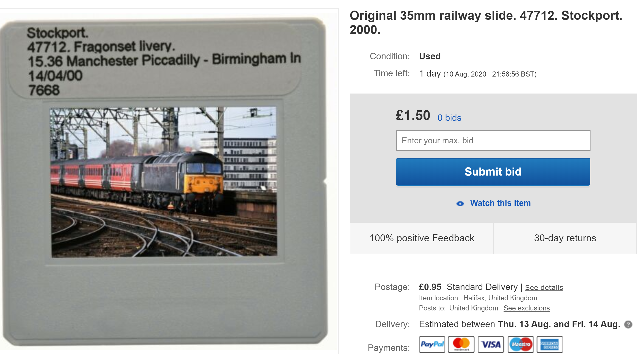Open the See exclusions link
The width and height of the screenshot is (644, 358).
(x=526, y=308)
